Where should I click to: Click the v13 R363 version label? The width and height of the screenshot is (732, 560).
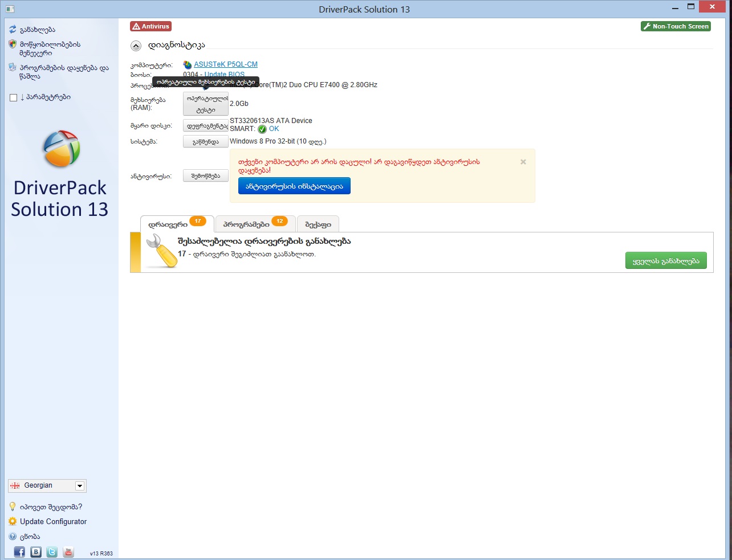[101, 553]
